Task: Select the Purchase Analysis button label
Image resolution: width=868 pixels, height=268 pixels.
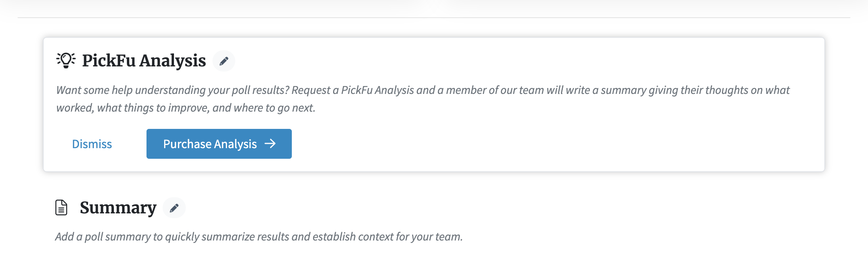Action: coord(210,144)
